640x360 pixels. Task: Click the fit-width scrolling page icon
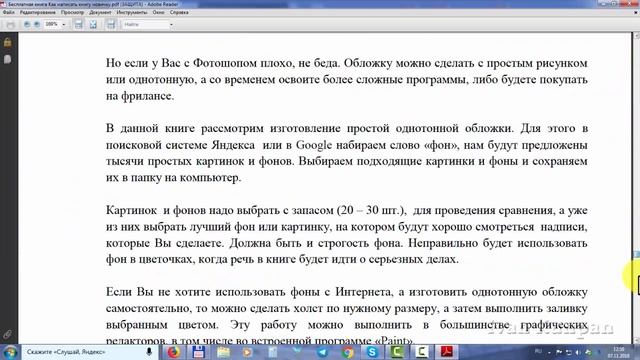tap(78, 24)
